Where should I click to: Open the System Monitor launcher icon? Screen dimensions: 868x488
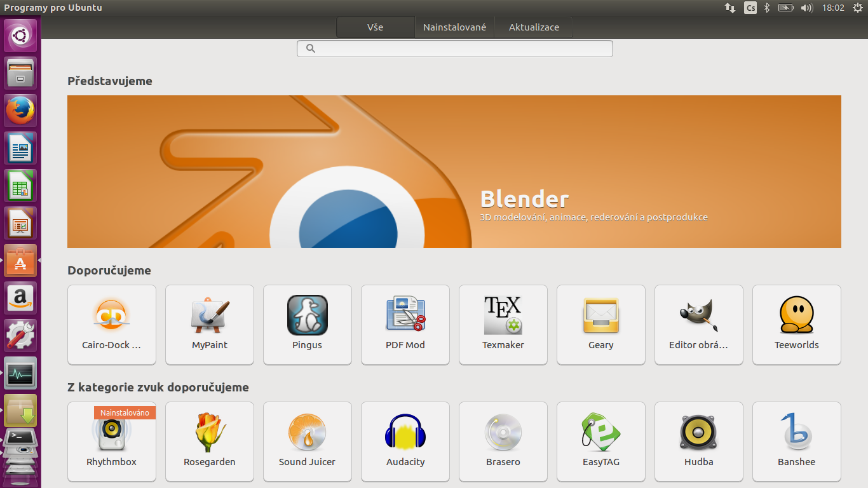pos(20,373)
